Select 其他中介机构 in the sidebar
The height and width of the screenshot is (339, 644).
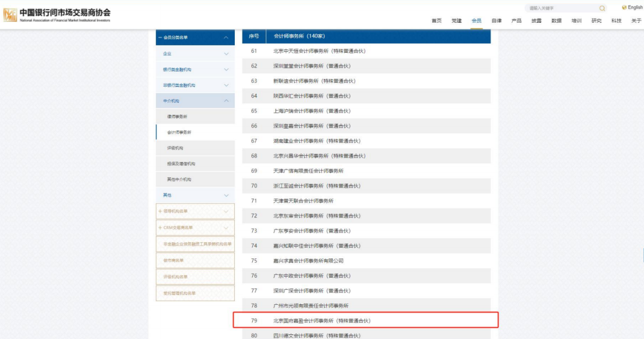(x=196, y=179)
